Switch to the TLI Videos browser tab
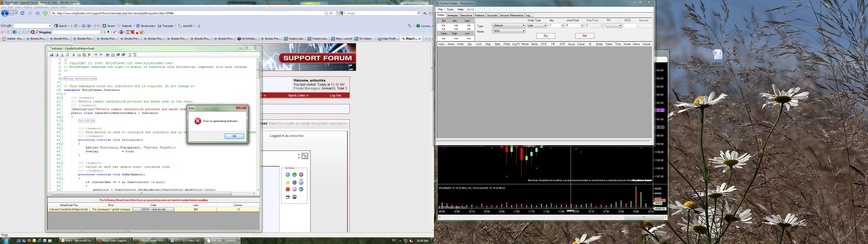Image resolution: width=868 pixels, height=244 pixels. tap(363, 39)
